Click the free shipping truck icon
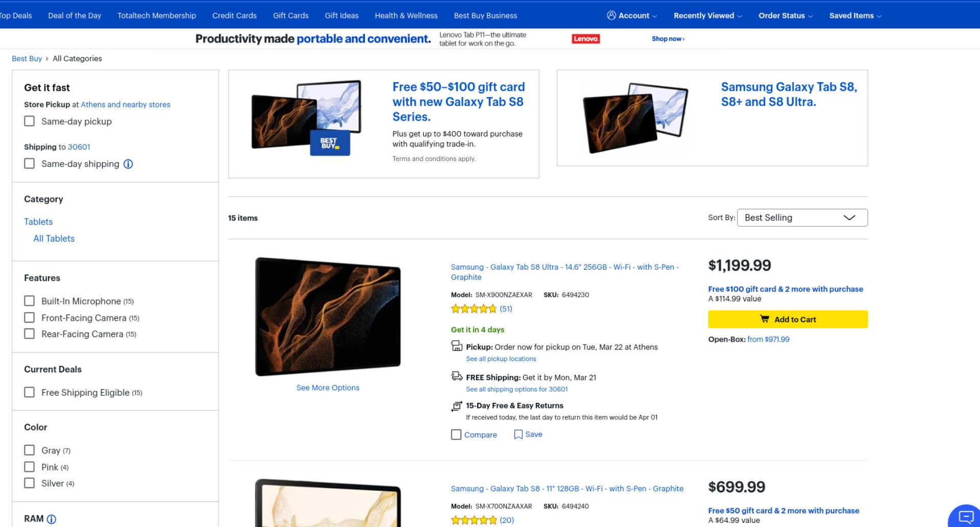The image size is (980, 527). click(x=457, y=376)
